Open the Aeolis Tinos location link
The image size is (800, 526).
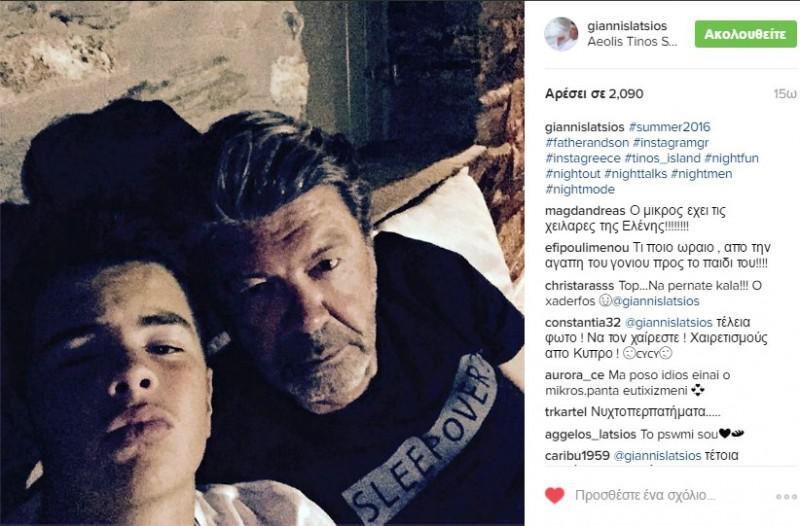click(x=632, y=42)
